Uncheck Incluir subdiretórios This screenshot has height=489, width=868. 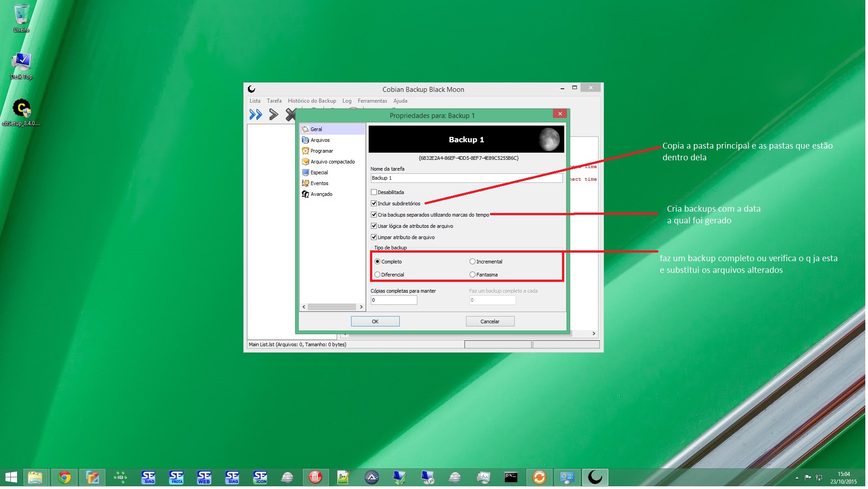pyautogui.click(x=374, y=204)
